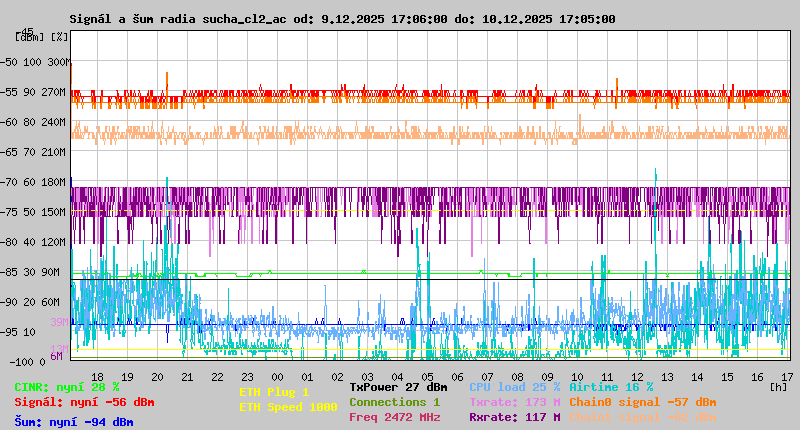Click the 12 hour tick on the x-axis
The image size is (800, 430).
click(638, 376)
